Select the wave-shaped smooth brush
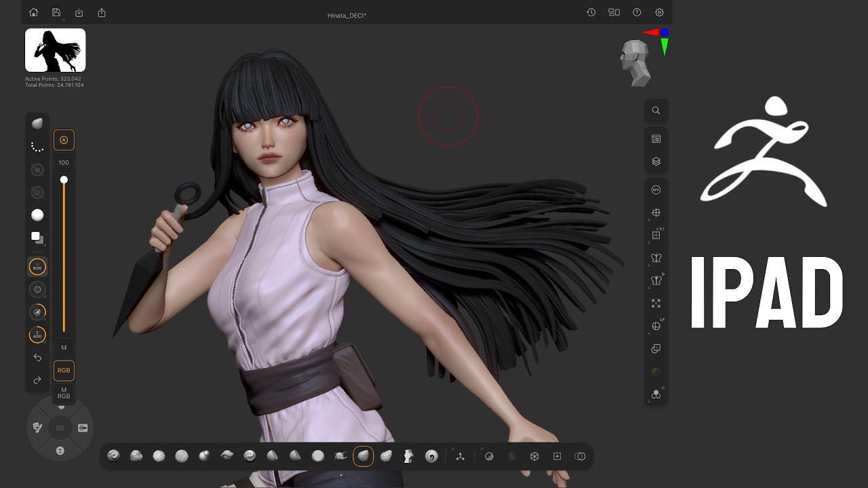868x488 pixels. [x=227, y=456]
